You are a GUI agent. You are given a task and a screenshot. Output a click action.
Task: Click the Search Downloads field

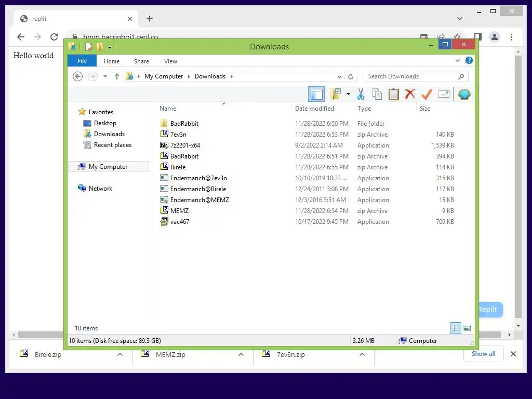click(416, 76)
